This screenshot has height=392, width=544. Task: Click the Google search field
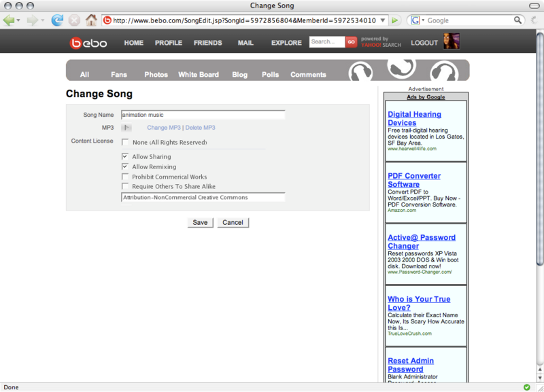[x=470, y=20]
